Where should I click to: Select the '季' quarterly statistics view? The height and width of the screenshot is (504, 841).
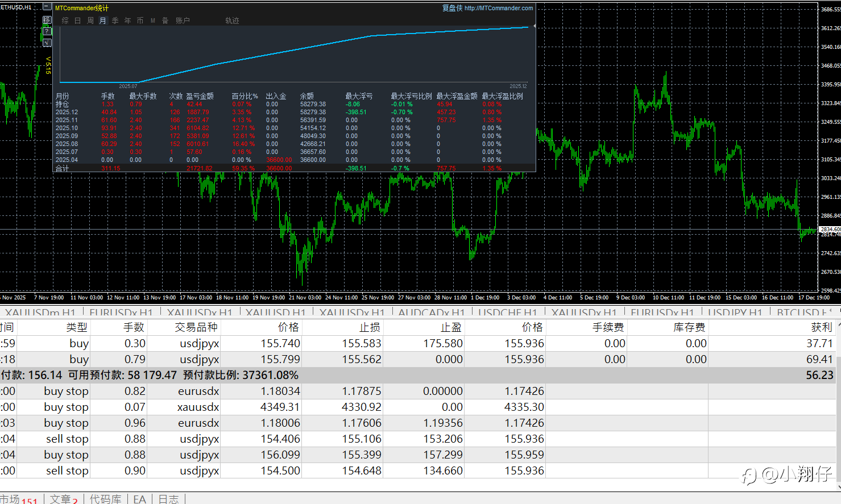pyautogui.click(x=115, y=20)
